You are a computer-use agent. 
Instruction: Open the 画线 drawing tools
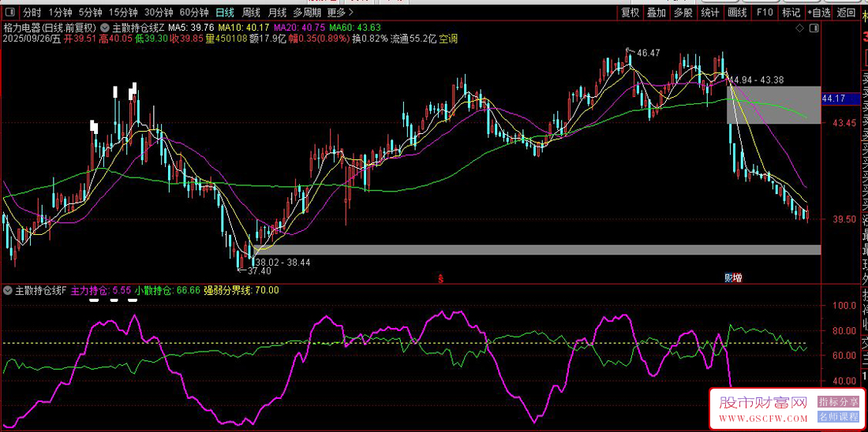click(737, 13)
